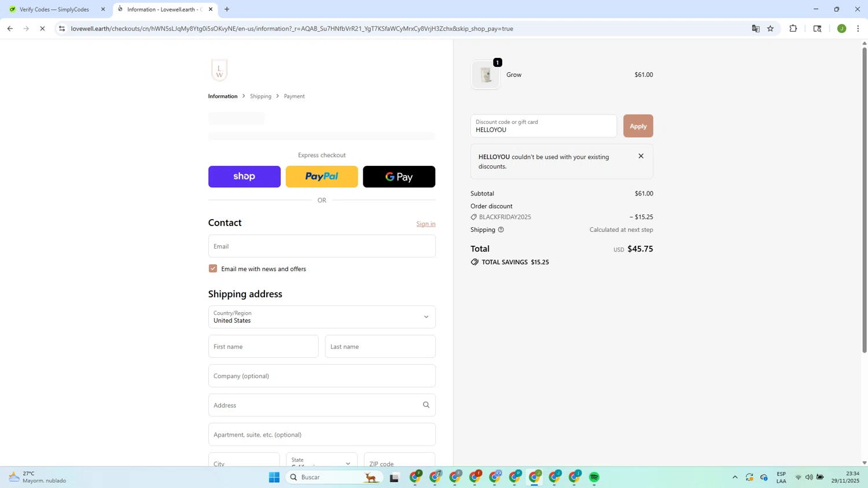Viewport: 868px width, 488px height.
Task: Click the Discount code or gift card field
Action: pos(543,126)
